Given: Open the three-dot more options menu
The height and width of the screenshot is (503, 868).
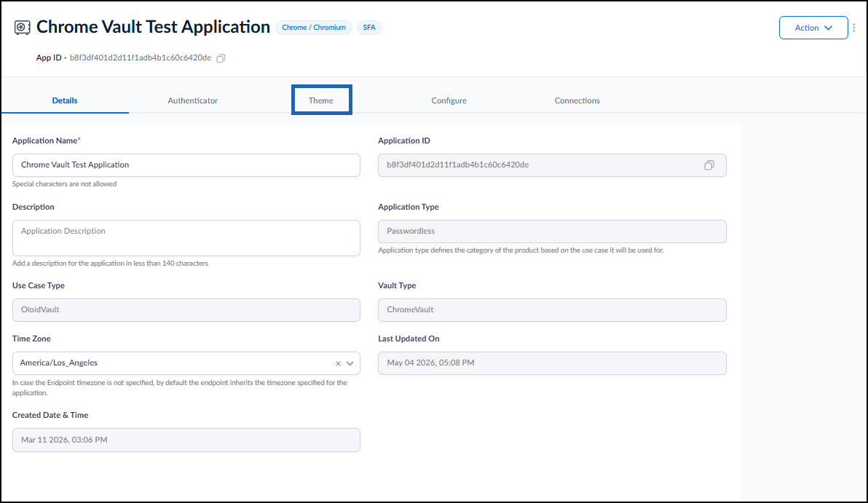Looking at the screenshot, I should [x=854, y=28].
